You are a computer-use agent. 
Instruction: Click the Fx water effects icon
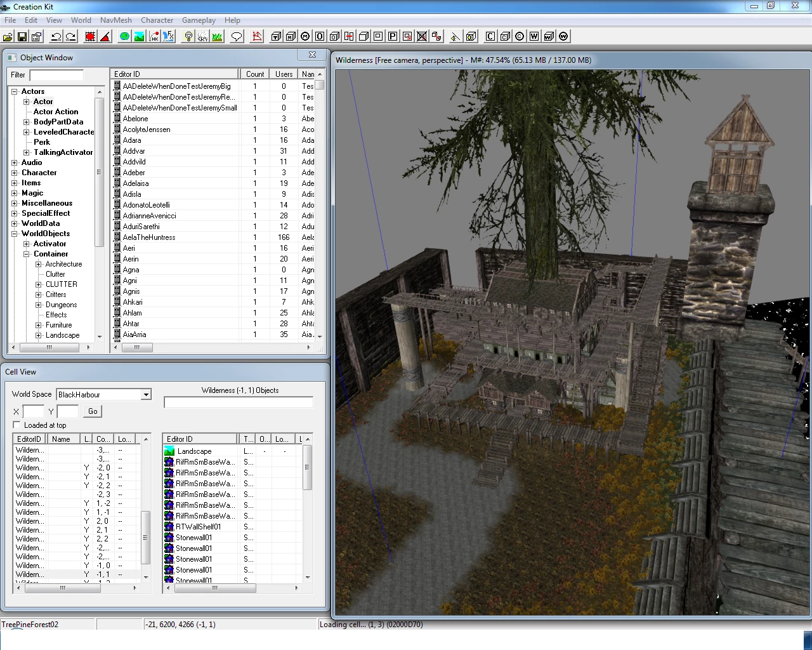click(x=168, y=37)
